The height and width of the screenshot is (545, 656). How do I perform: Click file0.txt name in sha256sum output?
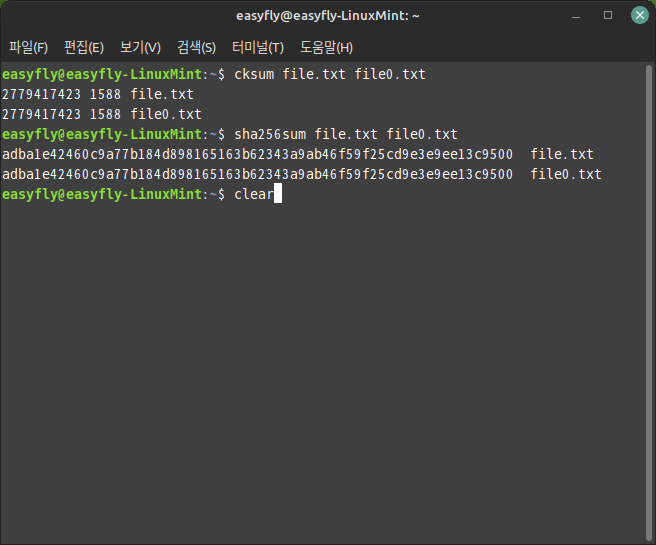(566, 174)
